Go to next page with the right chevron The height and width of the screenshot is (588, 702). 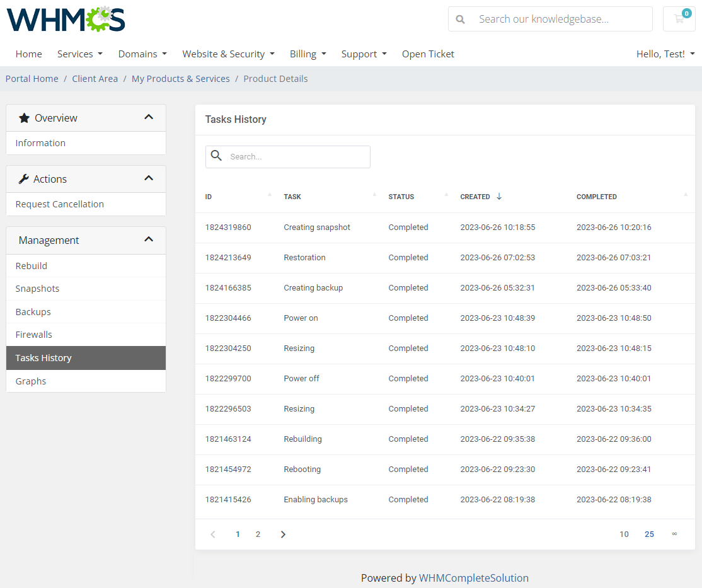[283, 534]
